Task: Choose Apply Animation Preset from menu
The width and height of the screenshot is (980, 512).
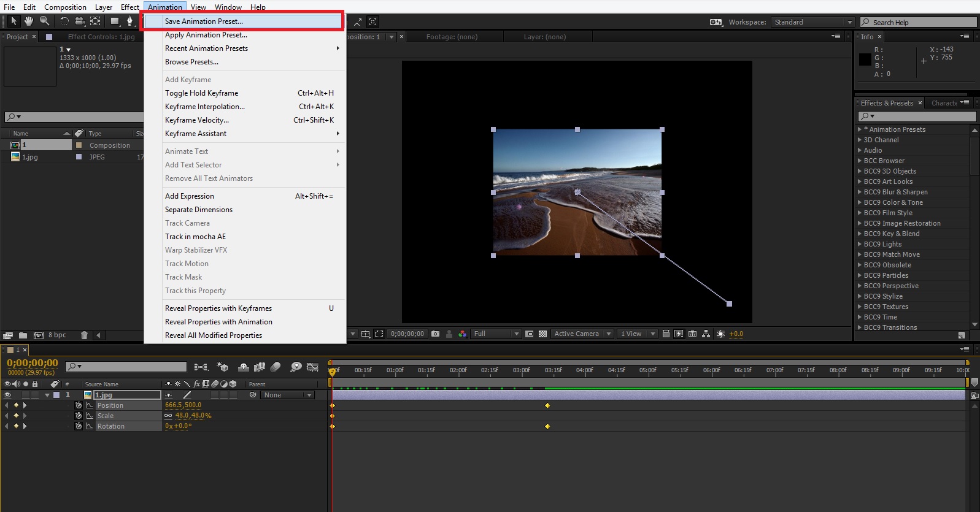Action: pos(245,35)
